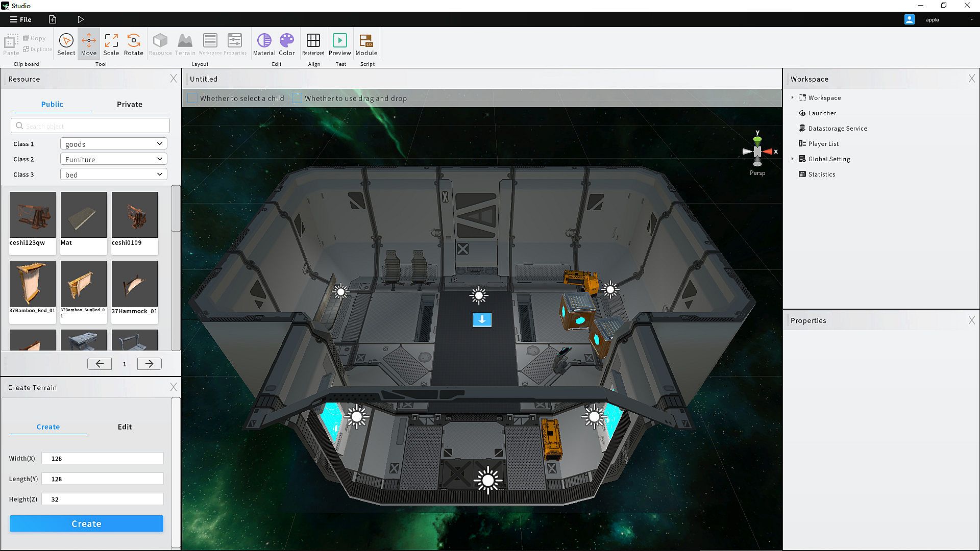Enable Whether to use drag and drop
This screenshot has width=980, height=551.
tap(297, 98)
